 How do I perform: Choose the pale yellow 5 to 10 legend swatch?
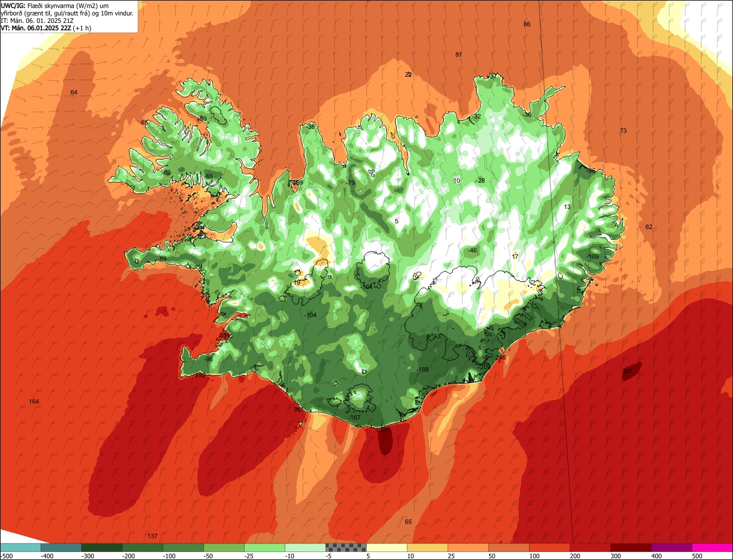pyautogui.click(x=387, y=547)
